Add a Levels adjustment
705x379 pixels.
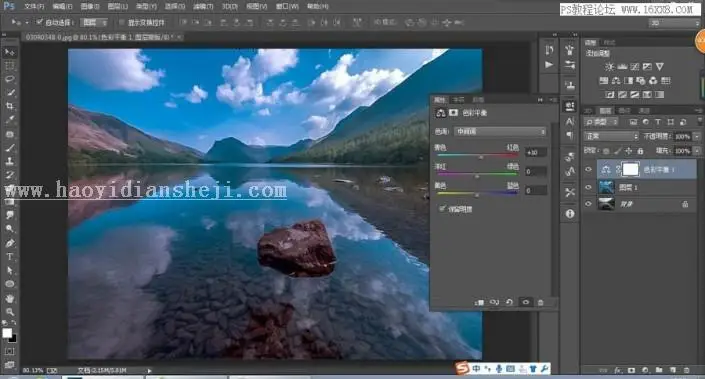622,67
